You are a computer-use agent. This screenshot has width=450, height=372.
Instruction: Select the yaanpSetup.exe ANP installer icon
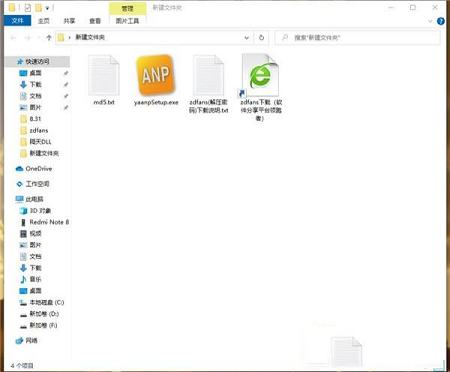tap(156, 75)
